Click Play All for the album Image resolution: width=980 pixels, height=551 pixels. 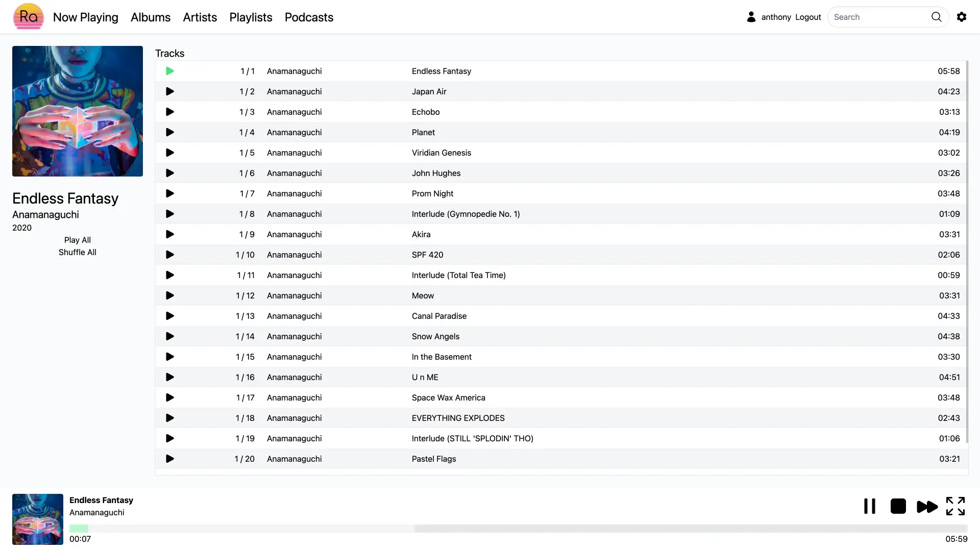pos(78,240)
